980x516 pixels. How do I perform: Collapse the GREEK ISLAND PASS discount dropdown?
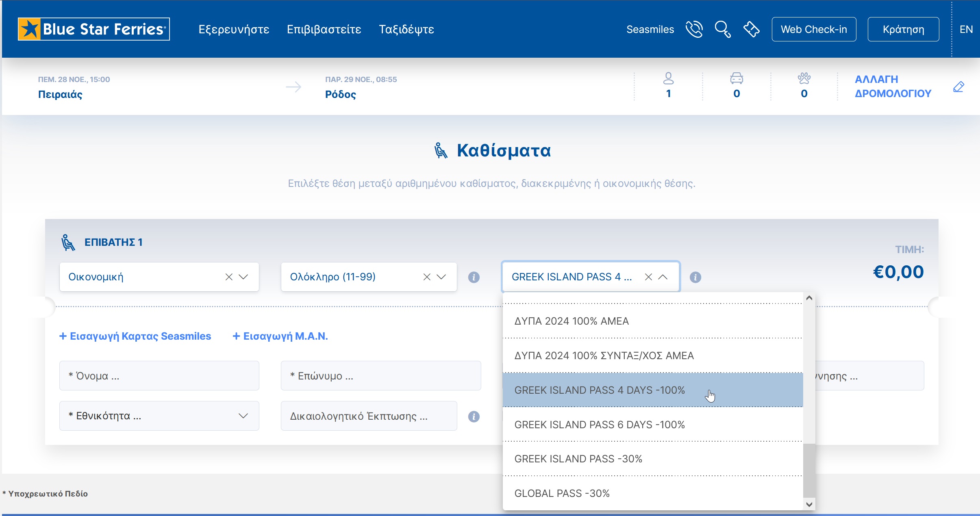click(x=663, y=277)
